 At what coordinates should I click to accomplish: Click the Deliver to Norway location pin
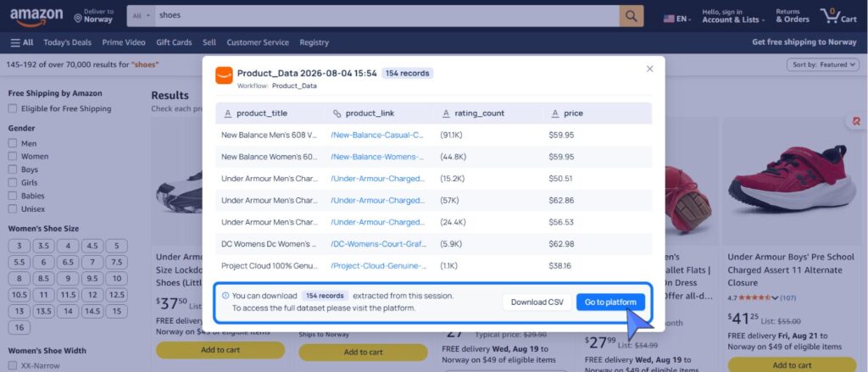78,19
